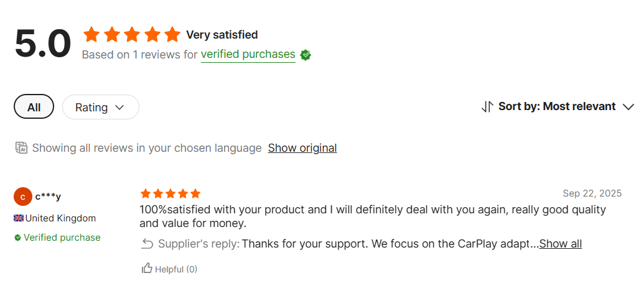Click the AI translation icon
The width and height of the screenshot is (644, 283).
(x=21, y=148)
